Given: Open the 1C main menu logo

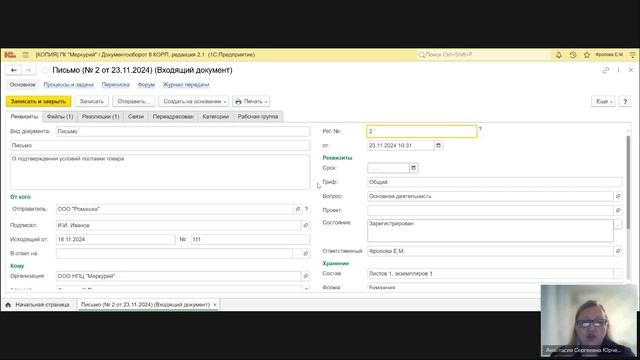Looking at the screenshot, I should pos(10,55).
